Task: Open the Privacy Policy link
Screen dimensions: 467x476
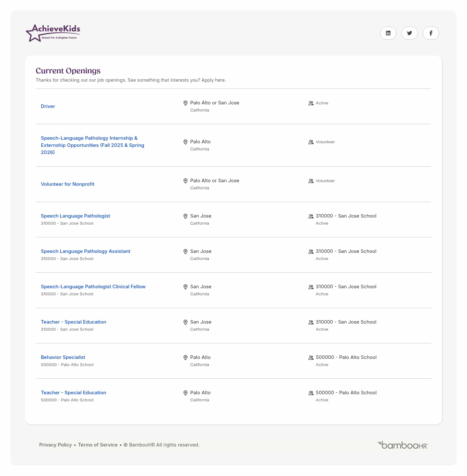Action: point(55,445)
